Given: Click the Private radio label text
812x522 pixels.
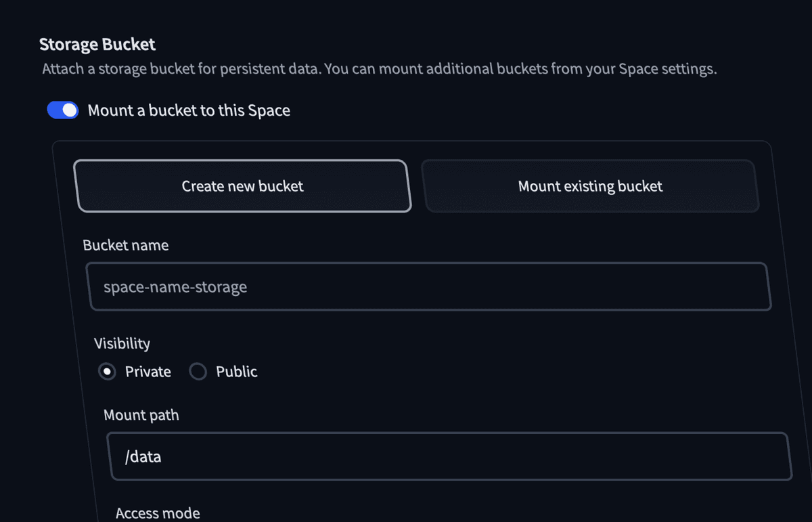Looking at the screenshot, I should click(148, 371).
